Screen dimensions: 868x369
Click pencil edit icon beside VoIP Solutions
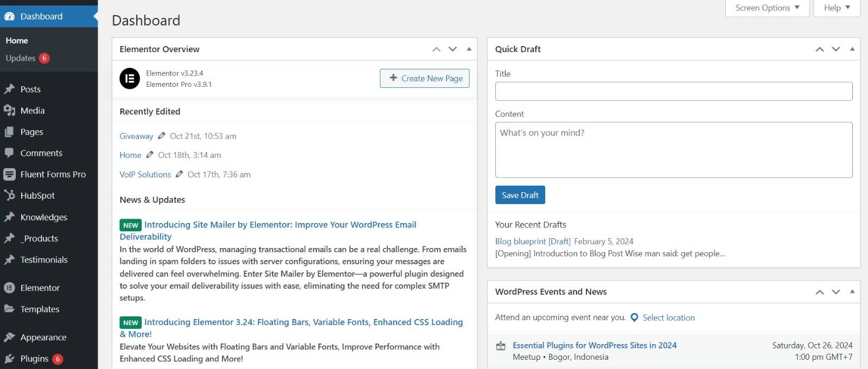pyautogui.click(x=179, y=174)
